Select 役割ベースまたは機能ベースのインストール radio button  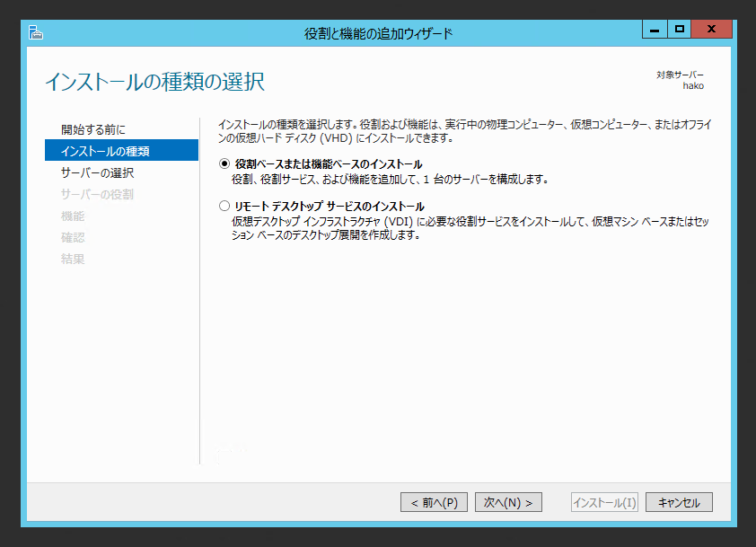pyautogui.click(x=224, y=164)
